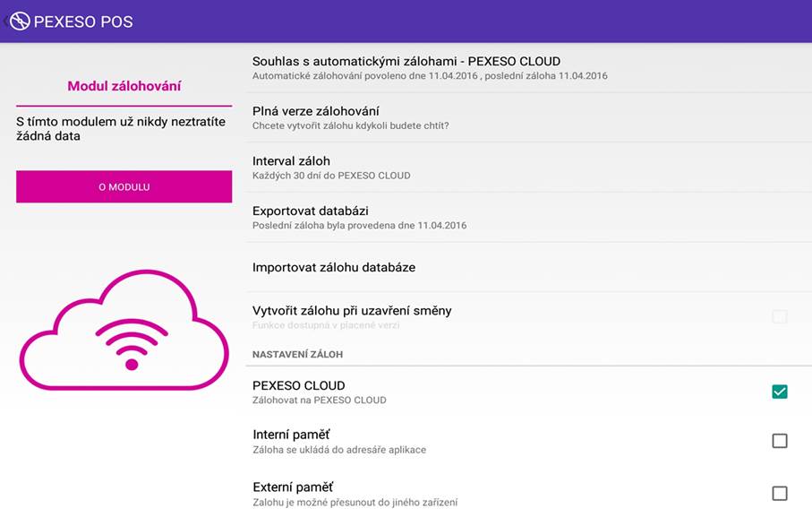
Task: Click the PEXESO CLOUD row title
Action: click(299, 385)
